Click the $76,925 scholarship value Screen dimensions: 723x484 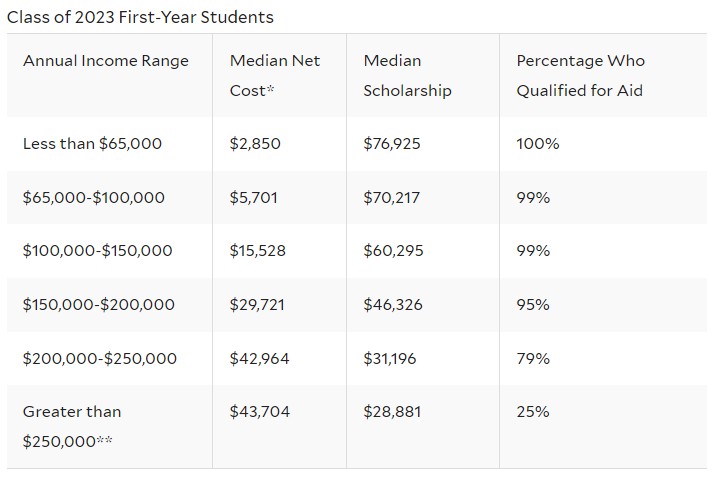392,144
